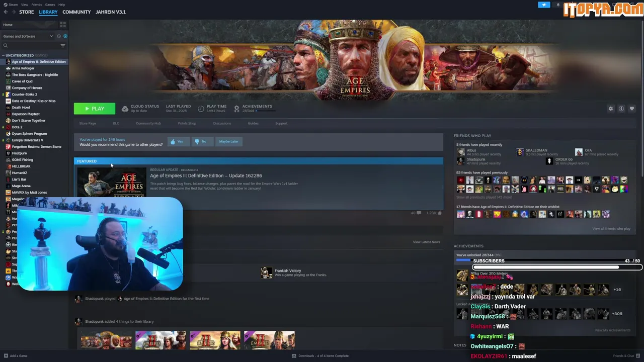Select Counter-Strike 2 in library
644x362 pixels.
tap(25, 95)
